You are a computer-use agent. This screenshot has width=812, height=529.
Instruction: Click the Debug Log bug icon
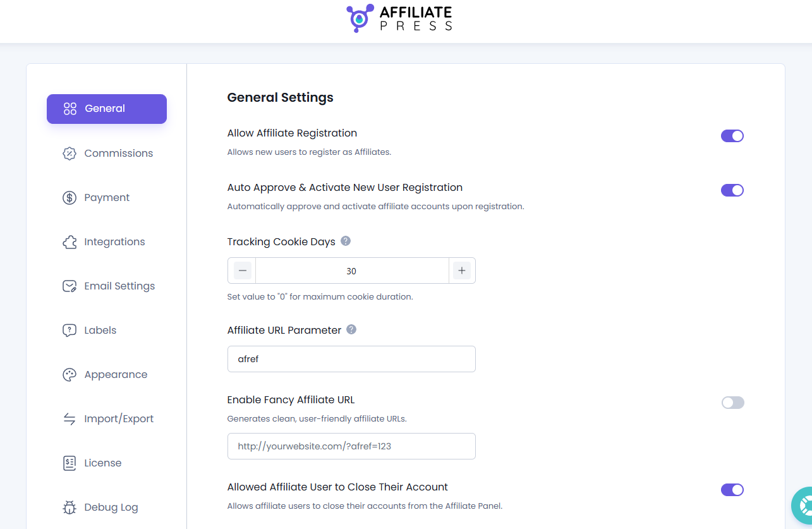[70, 507]
